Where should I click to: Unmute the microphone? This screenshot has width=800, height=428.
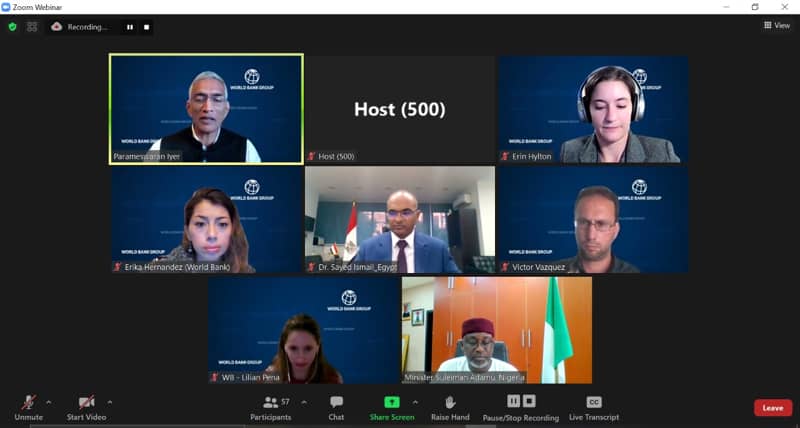29,408
